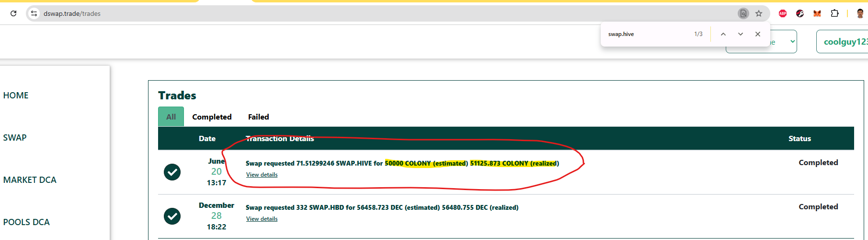Reload the page with the browser refresh icon

tap(13, 13)
